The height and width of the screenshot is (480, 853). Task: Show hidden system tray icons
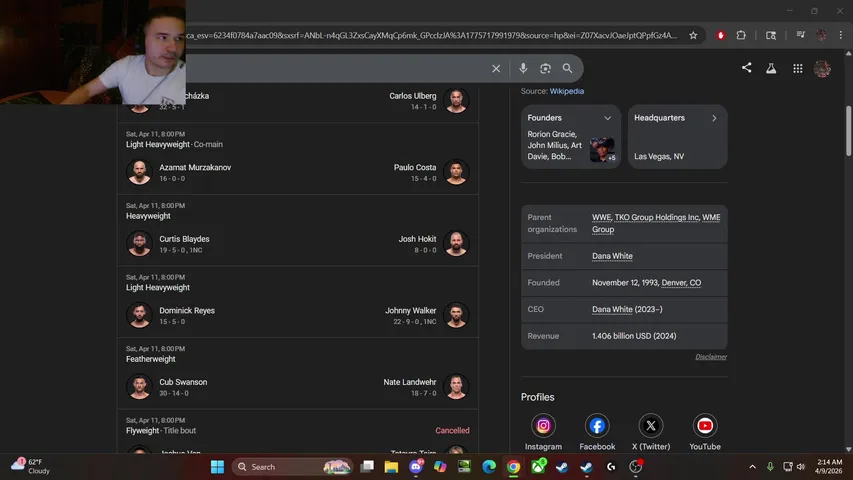752,467
